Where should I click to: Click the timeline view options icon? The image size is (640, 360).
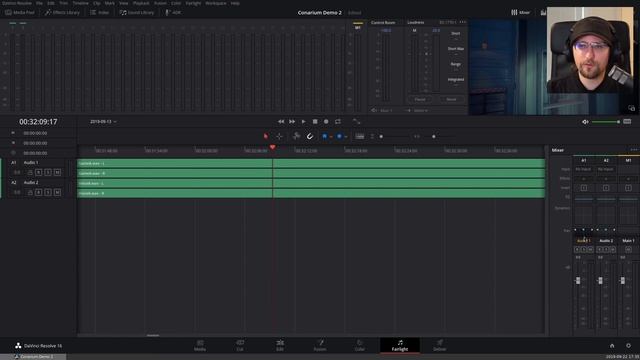[360, 136]
